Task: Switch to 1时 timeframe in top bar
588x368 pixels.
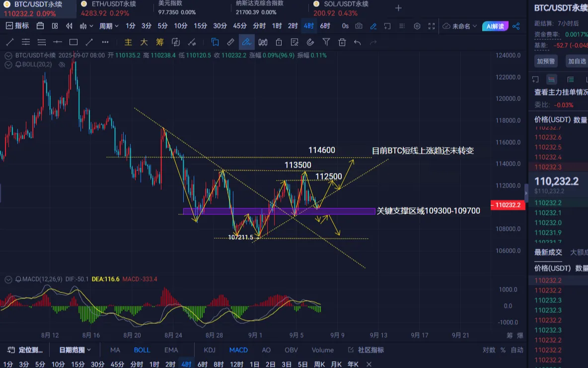Action: (x=277, y=26)
